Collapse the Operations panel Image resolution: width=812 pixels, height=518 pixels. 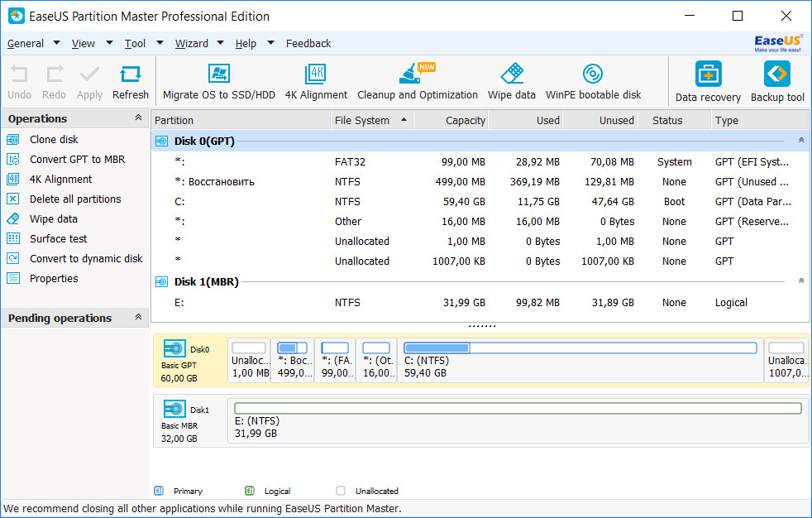coord(138,118)
